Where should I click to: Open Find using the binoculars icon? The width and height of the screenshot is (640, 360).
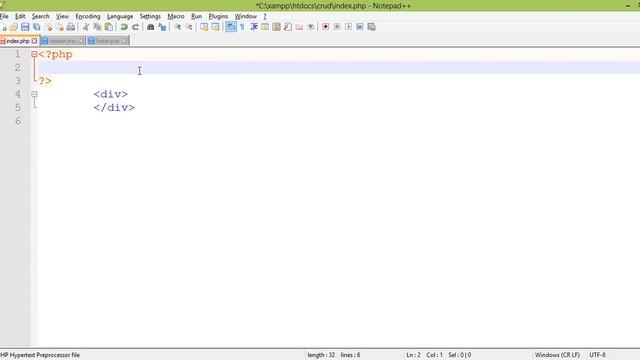(150, 27)
